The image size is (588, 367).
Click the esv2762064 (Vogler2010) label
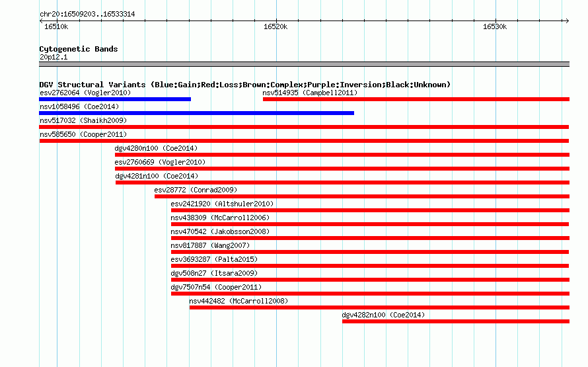tap(85, 93)
